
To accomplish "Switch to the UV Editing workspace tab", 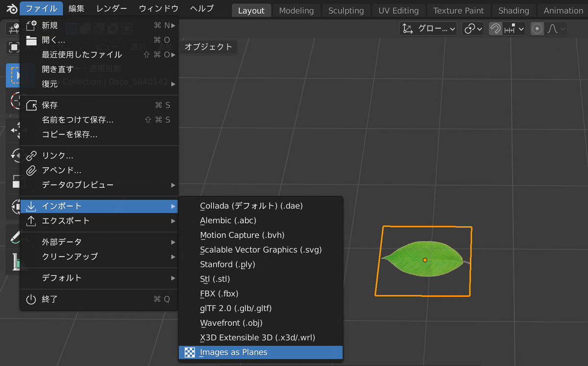I will tap(398, 10).
